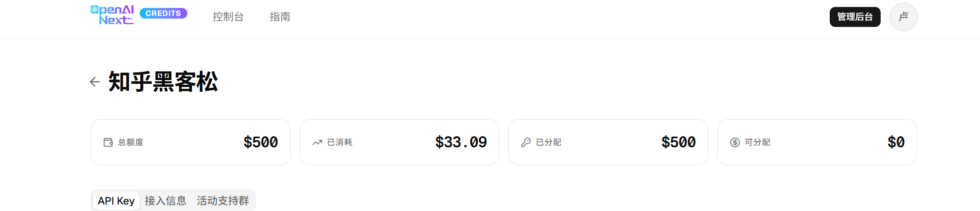Switch to the 活动支持群 tab
This screenshot has height=211, width=980.
point(223,201)
